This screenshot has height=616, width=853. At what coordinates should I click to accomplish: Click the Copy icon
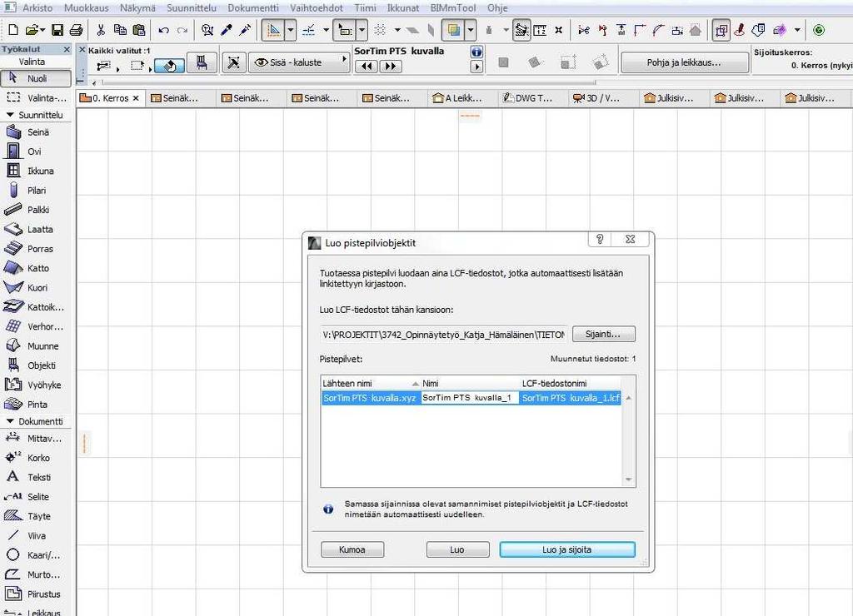point(120,30)
